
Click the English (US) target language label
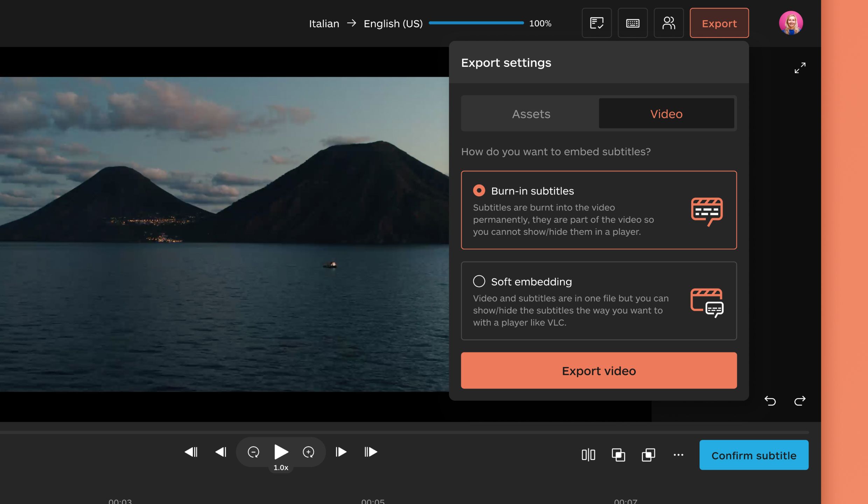[x=393, y=23]
